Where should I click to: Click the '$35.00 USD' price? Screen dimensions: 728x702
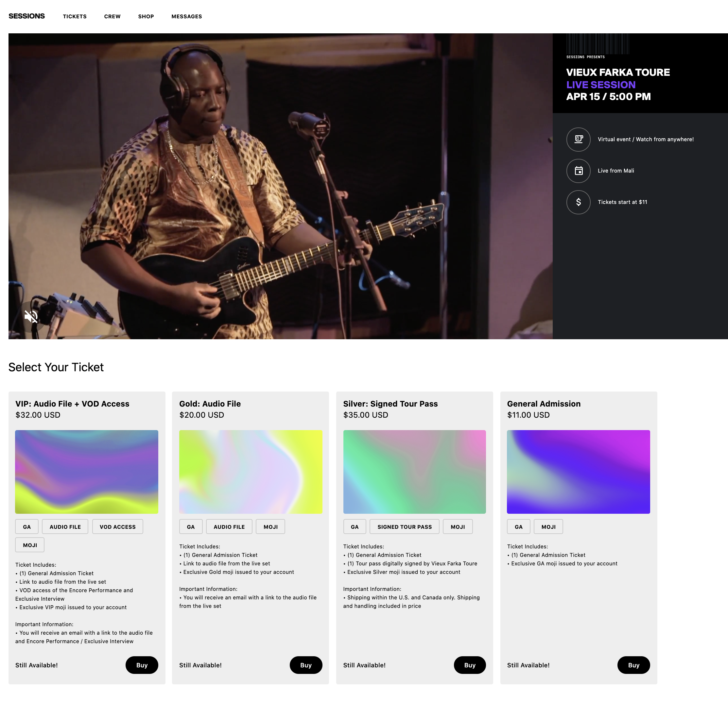(x=366, y=415)
